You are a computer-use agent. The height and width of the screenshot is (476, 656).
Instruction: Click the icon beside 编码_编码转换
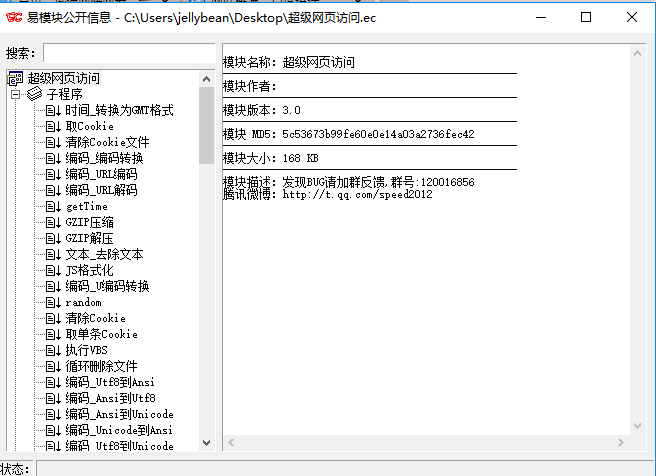(x=53, y=158)
